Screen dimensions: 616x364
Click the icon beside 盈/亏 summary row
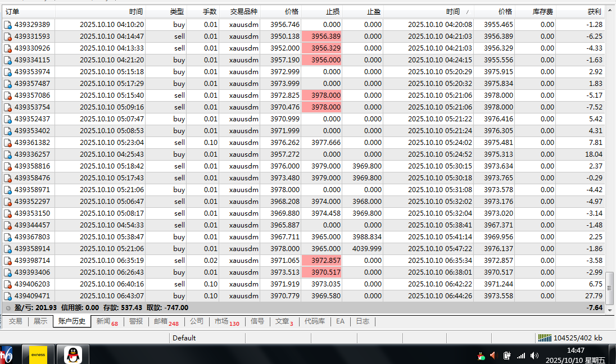pos(8,308)
